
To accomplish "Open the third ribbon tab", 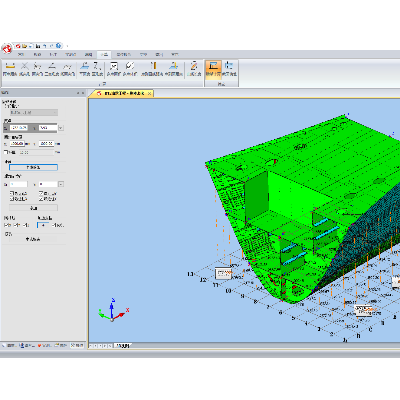I will pyautogui.click(x=53, y=54).
